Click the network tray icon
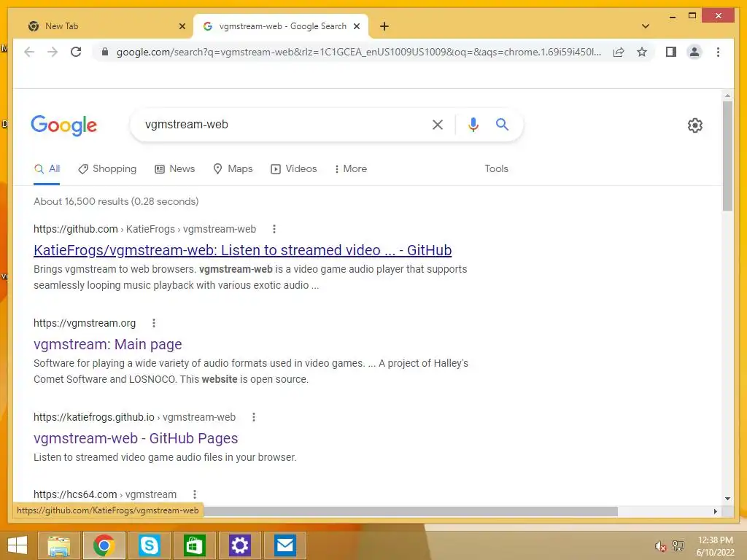The width and height of the screenshot is (747, 560). click(678, 545)
